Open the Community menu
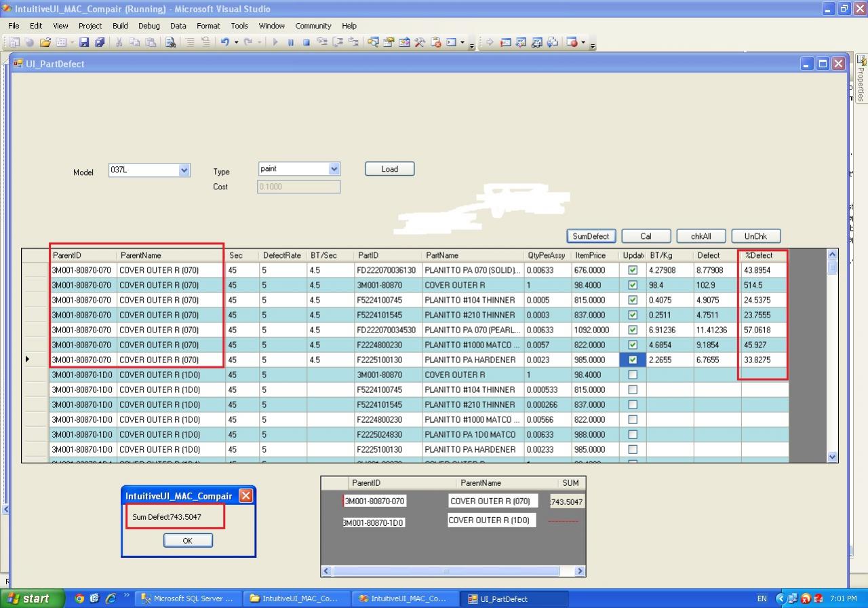The height and width of the screenshot is (608, 868). coord(313,26)
